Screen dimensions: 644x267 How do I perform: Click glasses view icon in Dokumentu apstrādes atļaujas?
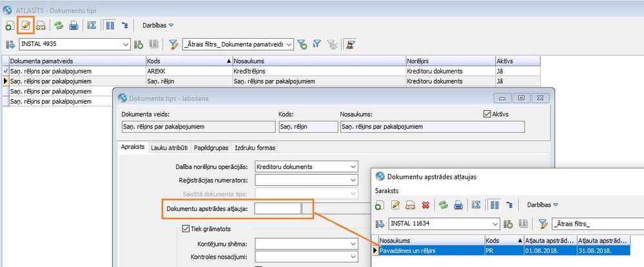pos(410,204)
